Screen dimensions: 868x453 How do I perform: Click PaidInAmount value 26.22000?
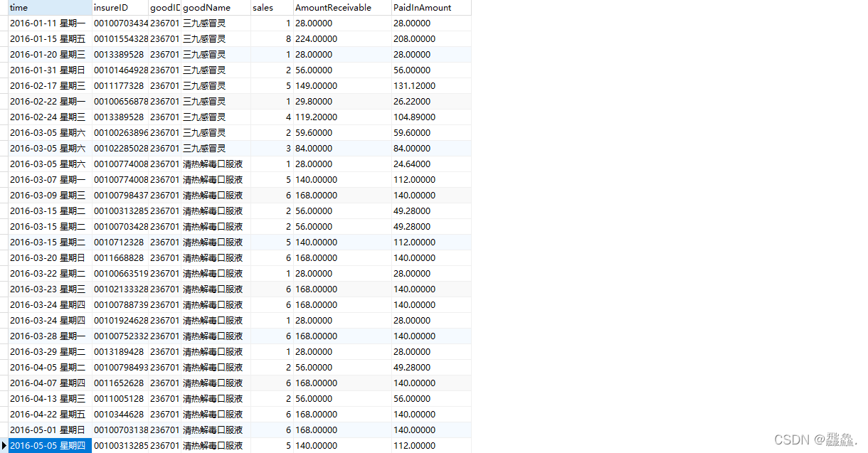pos(411,102)
